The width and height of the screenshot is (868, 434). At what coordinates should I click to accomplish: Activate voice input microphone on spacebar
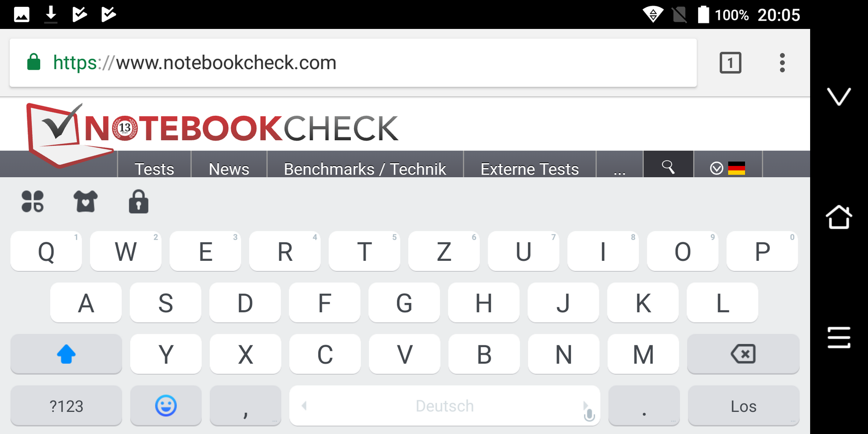589,414
